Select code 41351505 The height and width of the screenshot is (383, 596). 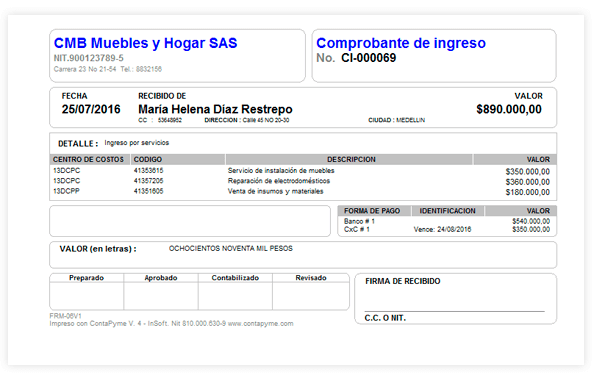148,191
